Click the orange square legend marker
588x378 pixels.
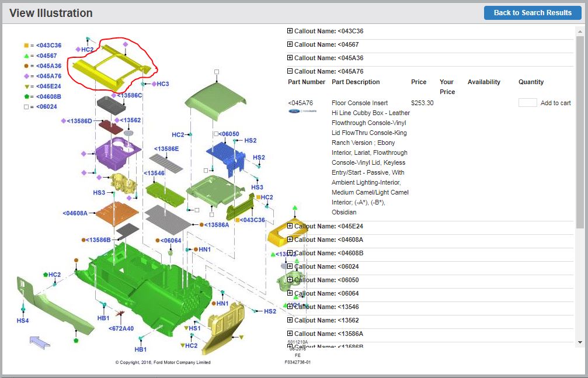click(26, 46)
